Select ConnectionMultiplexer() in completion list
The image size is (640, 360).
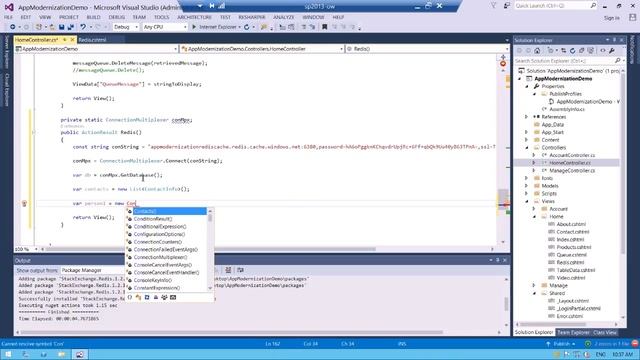160,257
